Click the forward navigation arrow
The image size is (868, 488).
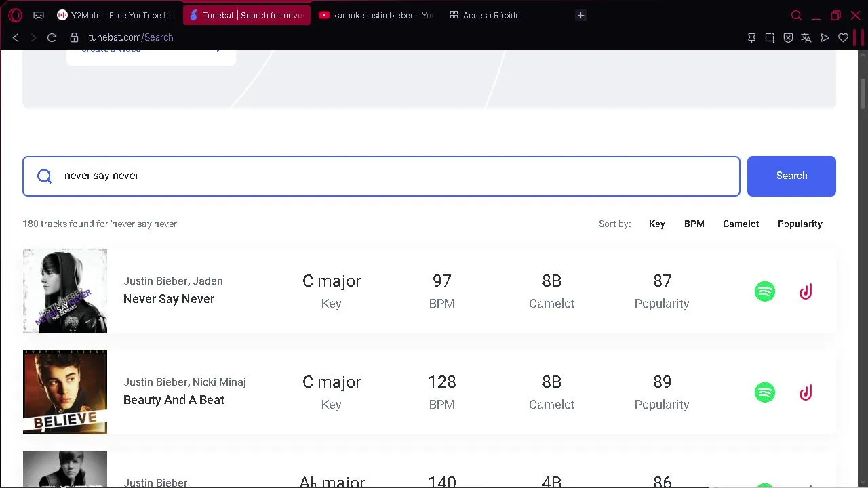click(x=33, y=37)
